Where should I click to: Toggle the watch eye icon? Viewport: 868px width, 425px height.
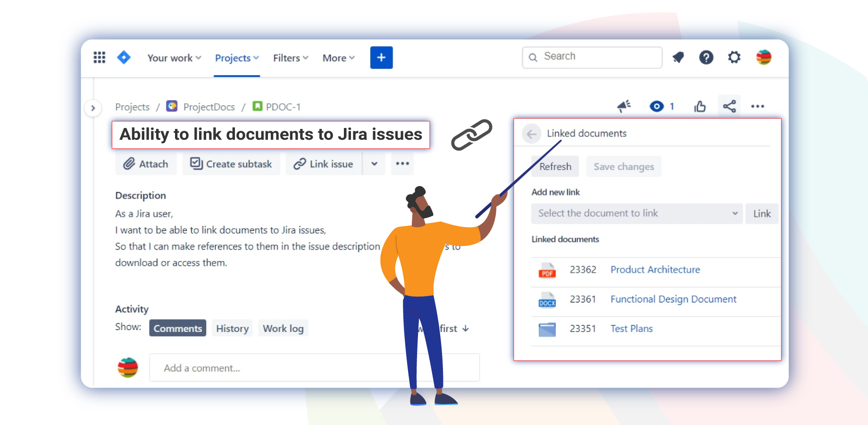(x=657, y=106)
